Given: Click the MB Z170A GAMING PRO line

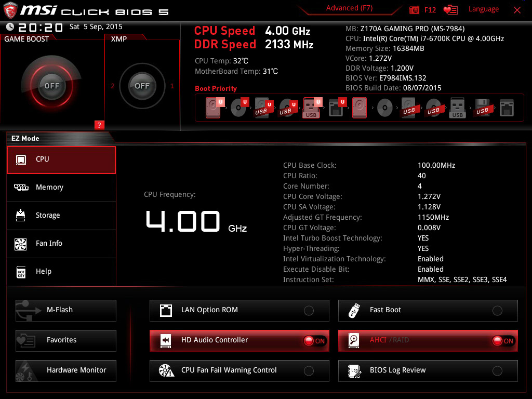Looking at the screenshot, I should coord(405,29).
